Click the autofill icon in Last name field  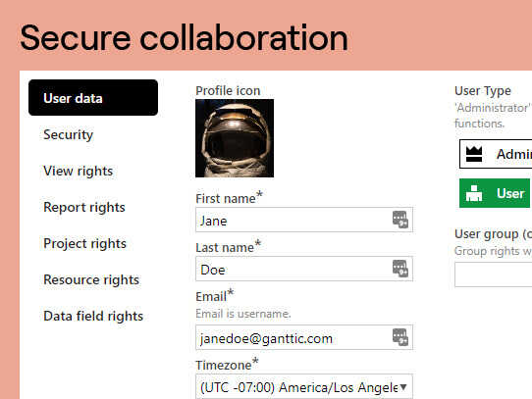tap(400, 269)
